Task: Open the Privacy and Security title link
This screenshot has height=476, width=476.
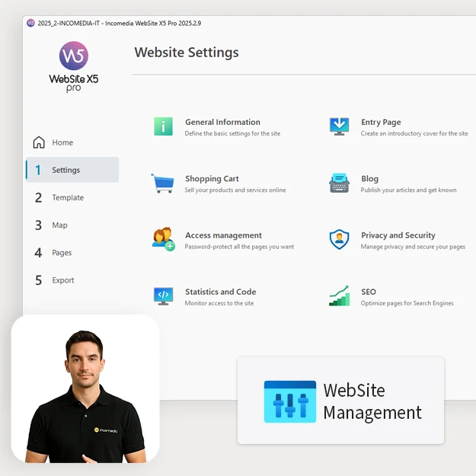Action: 398,235
